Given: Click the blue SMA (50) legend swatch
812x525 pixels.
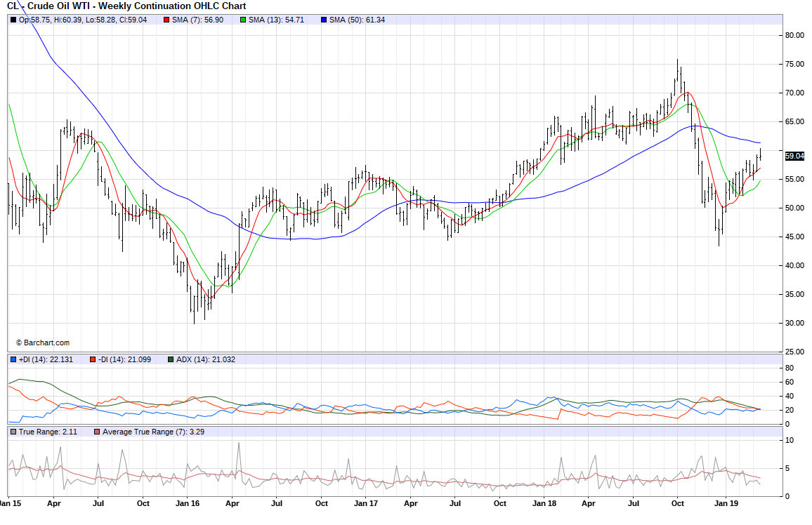Looking at the screenshot, I should [x=323, y=20].
